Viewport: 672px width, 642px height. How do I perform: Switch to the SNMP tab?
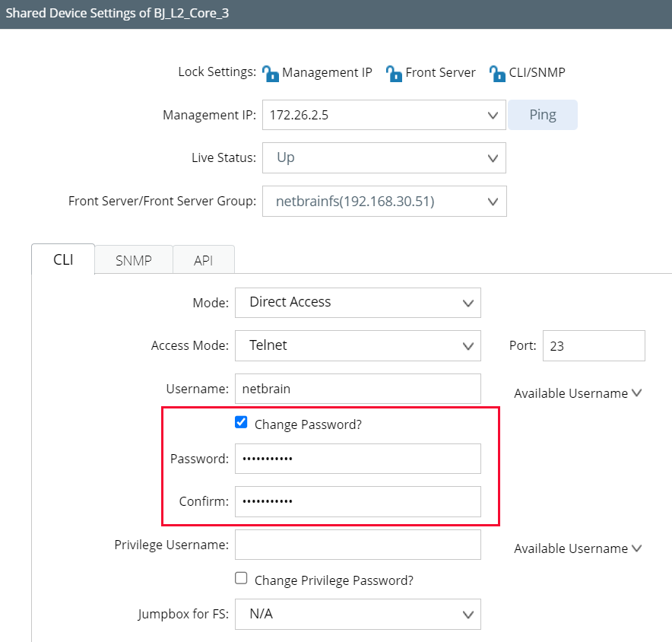133,259
